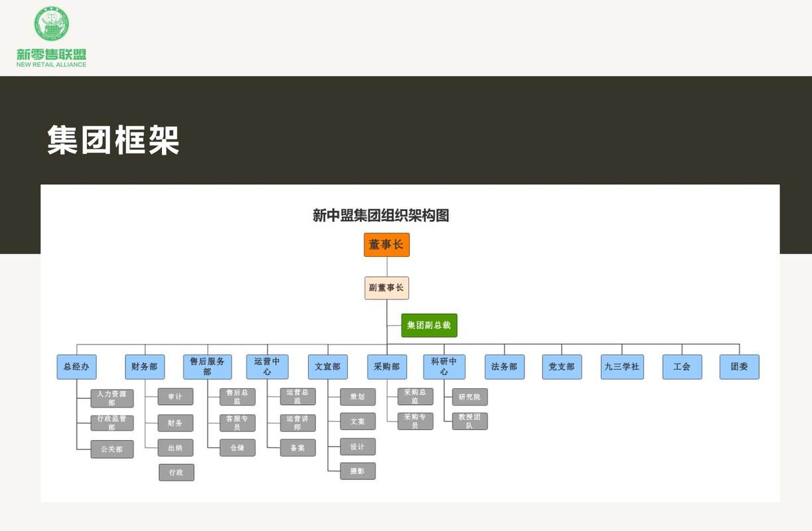
Task: Click the green circular New Retail Alliance emblem
Action: (52, 24)
